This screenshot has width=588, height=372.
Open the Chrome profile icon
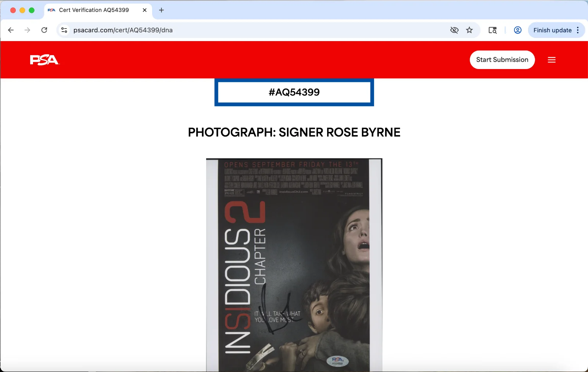click(x=517, y=30)
